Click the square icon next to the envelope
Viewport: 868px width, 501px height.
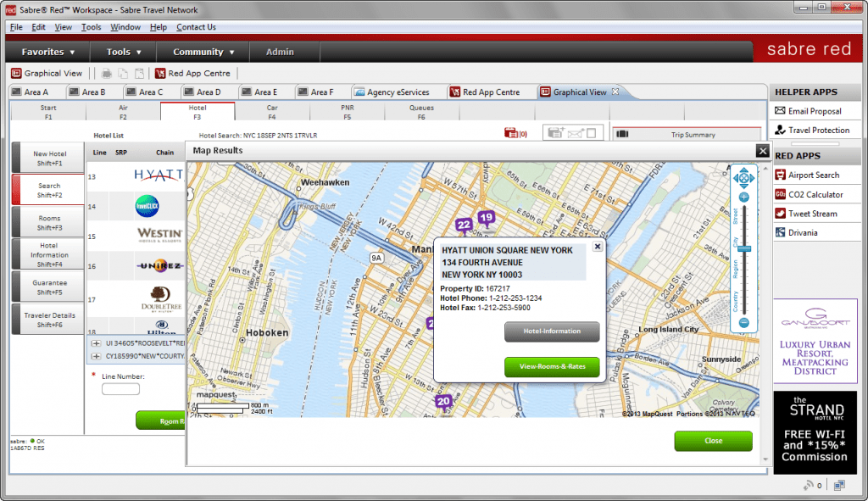(x=591, y=133)
